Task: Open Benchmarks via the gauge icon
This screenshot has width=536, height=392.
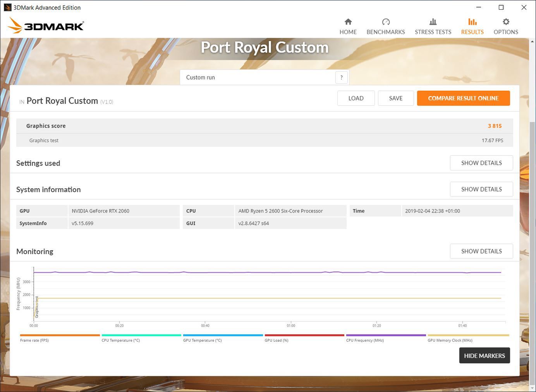Action: 385,22
